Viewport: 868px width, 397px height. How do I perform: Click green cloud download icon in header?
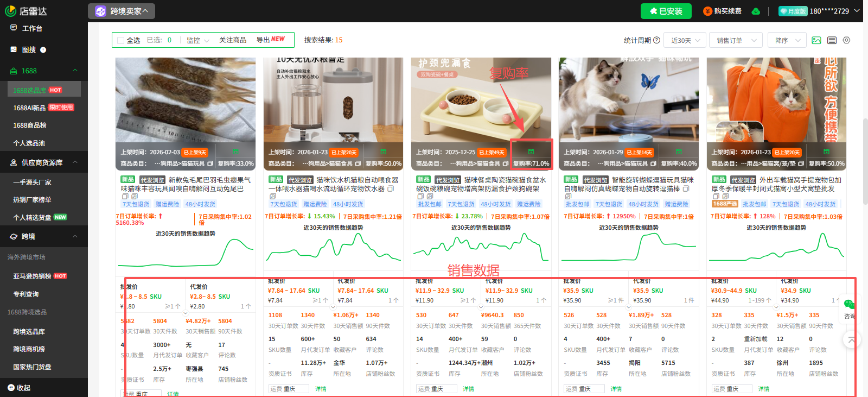point(756,11)
